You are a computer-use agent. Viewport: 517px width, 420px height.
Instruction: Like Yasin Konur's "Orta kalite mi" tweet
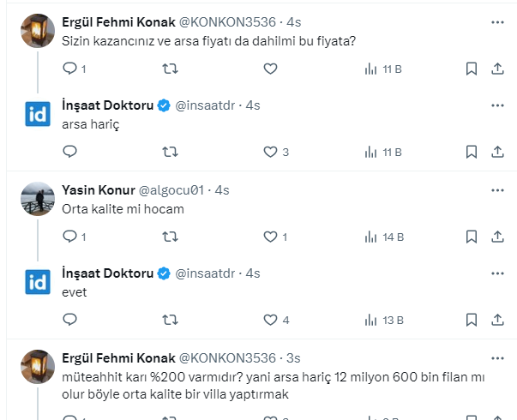click(x=270, y=237)
